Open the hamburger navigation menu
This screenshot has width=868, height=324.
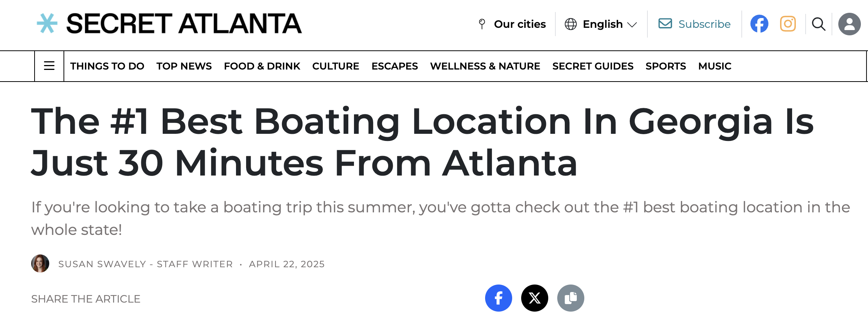[x=49, y=66]
